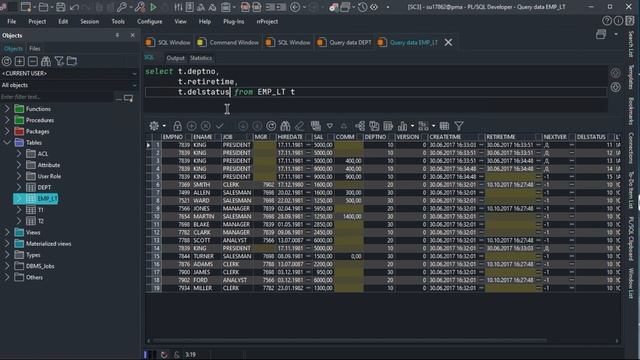
Task: Expand the Packages folder
Action: [x=7, y=131]
